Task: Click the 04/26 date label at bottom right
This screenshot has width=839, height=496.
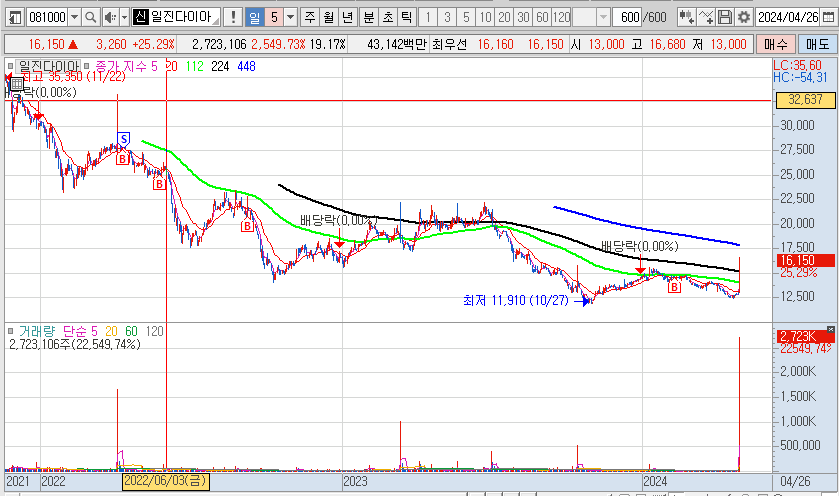Action: [795, 481]
